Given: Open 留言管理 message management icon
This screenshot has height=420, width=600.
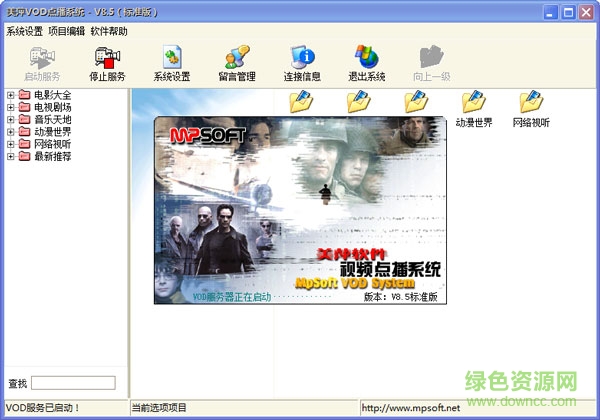Looking at the screenshot, I should 237,57.
